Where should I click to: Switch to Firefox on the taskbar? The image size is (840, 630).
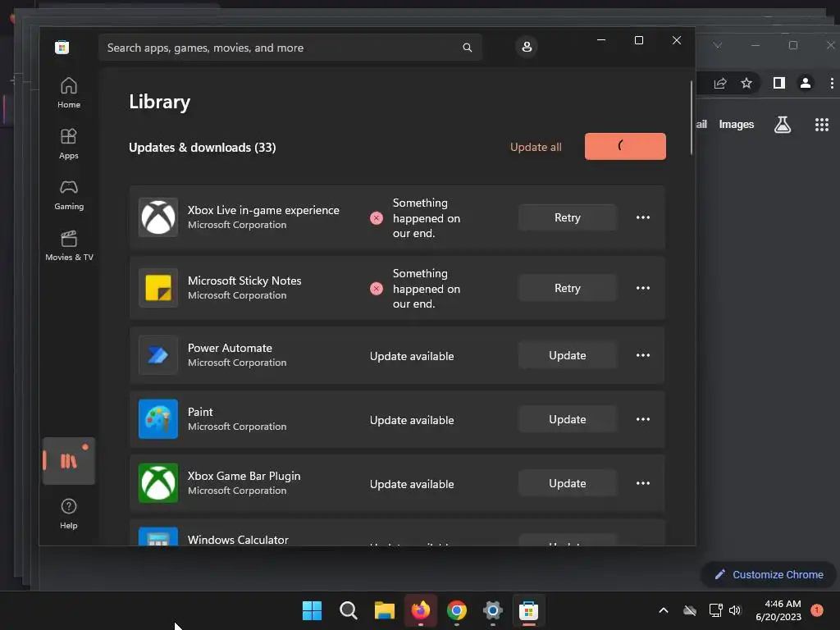tap(421, 610)
